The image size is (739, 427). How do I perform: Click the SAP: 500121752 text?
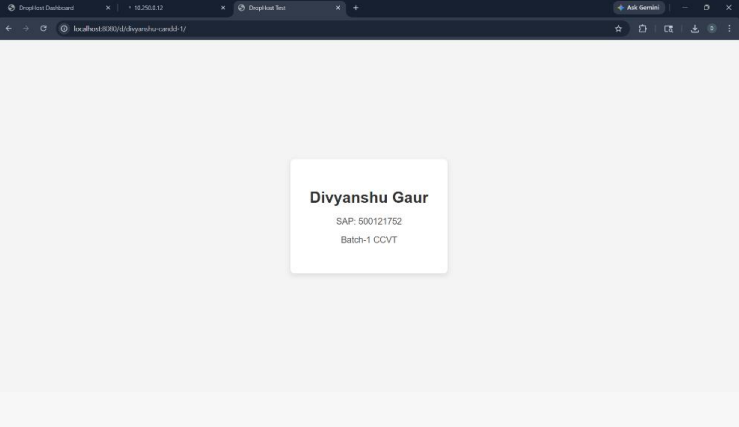pyautogui.click(x=369, y=222)
